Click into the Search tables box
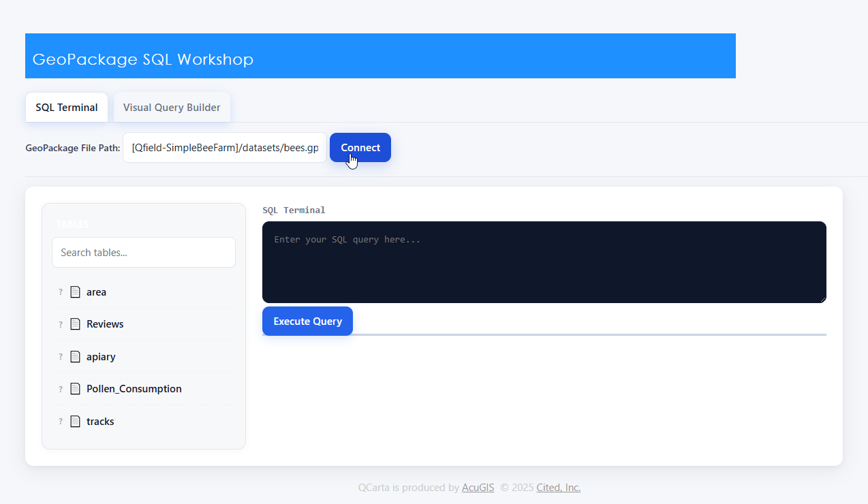This screenshot has height=504, width=868. (144, 253)
